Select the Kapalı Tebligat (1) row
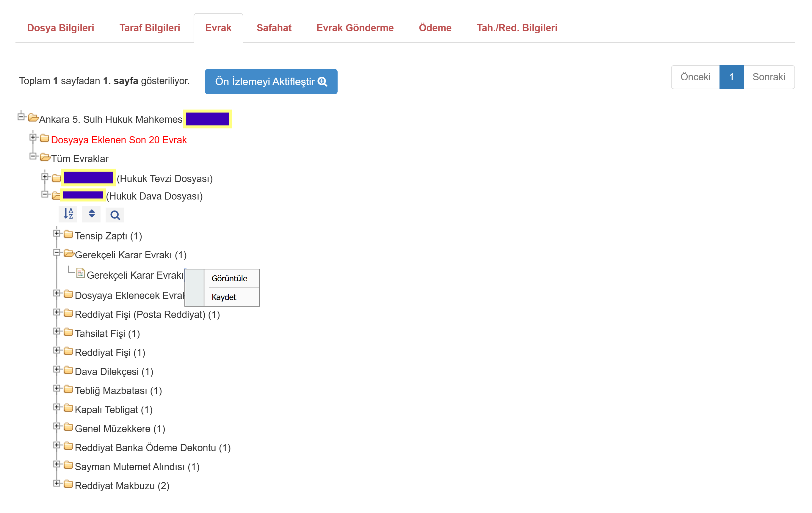The width and height of the screenshot is (812, 513). click(x=114, y=410)
